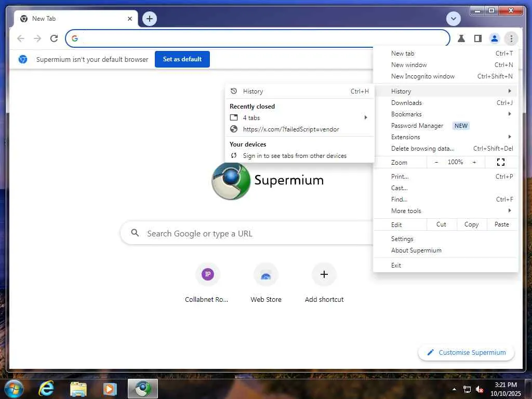Open the Web Store shortcut

[266, 283]
